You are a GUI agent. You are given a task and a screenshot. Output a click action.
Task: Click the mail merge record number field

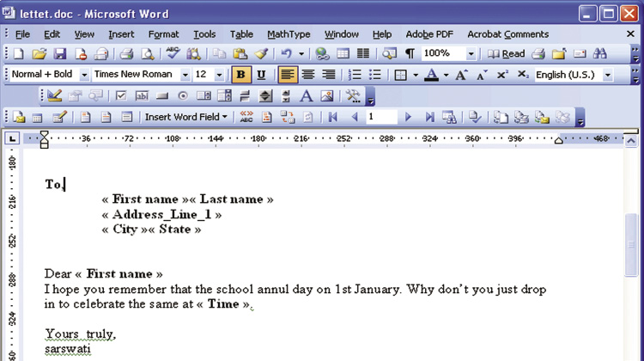380,117
